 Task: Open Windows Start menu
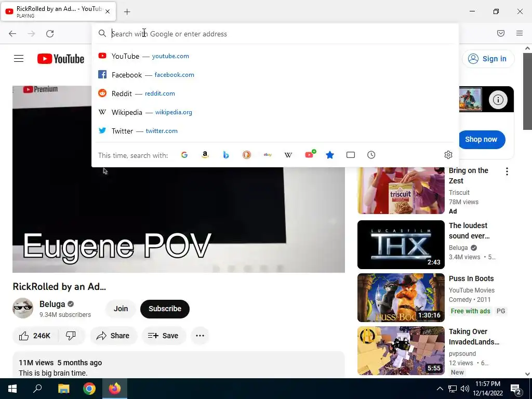click(12, 389)
